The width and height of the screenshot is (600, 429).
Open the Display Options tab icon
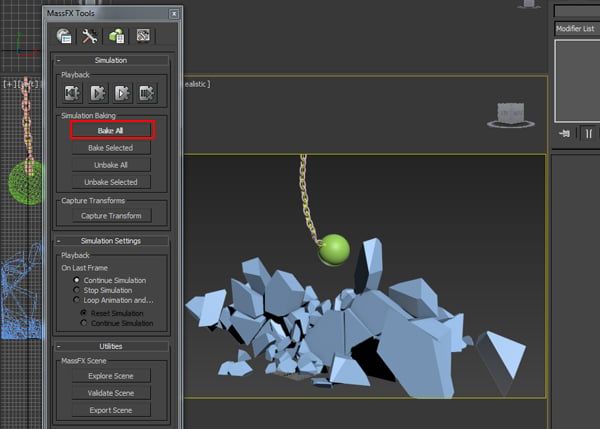coord(143,36)
